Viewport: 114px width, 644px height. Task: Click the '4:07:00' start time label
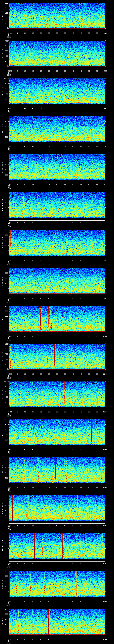coord(9,260)
